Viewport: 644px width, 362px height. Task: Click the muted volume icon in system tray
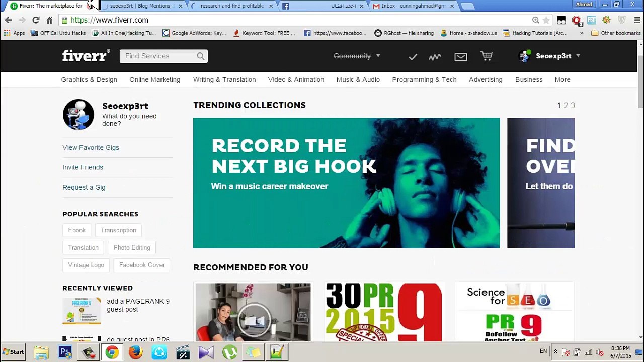(x=599, y=352)
